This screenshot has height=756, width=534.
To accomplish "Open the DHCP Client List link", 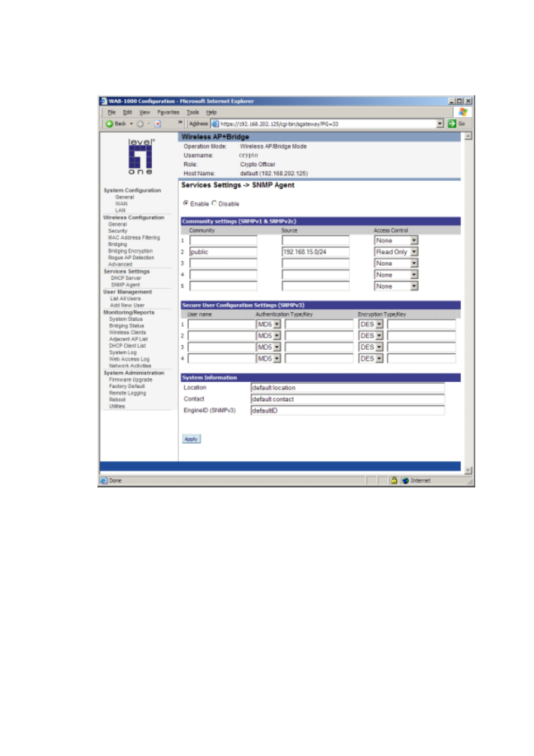I will (127, 346).
